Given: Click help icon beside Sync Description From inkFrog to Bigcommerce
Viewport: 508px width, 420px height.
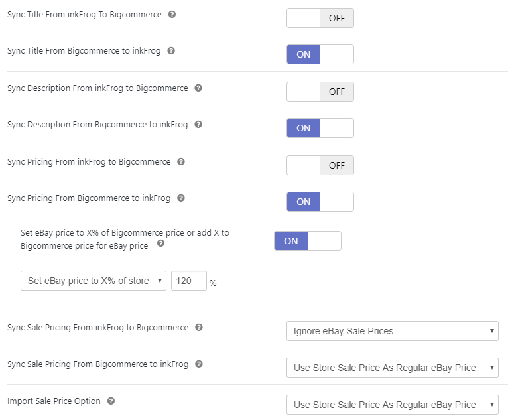Looking at the screenshot, I should (x=198, y=88).
